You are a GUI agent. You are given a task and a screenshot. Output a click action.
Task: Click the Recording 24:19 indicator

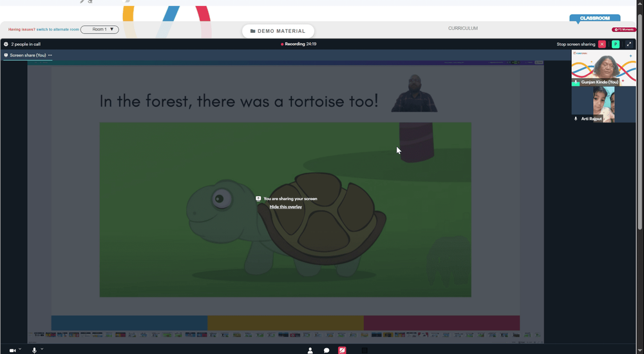pos(299,44)
